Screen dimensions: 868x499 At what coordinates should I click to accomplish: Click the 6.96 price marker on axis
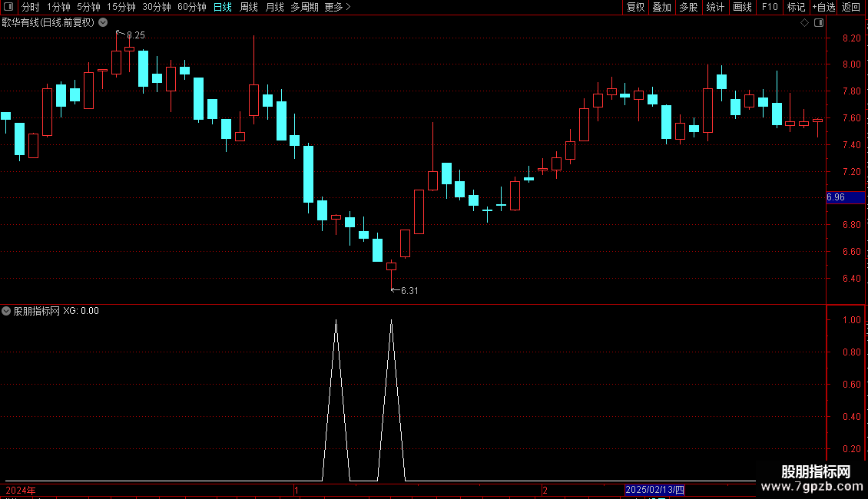(845, 197)
